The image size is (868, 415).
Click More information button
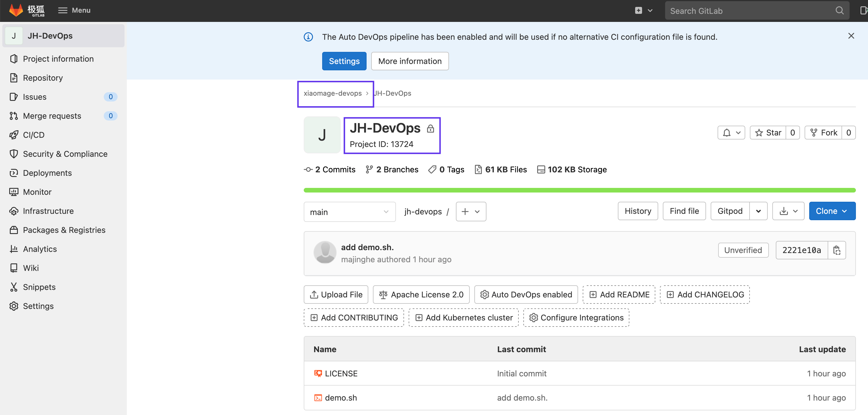pyautogui.click(x=410, y=61)
